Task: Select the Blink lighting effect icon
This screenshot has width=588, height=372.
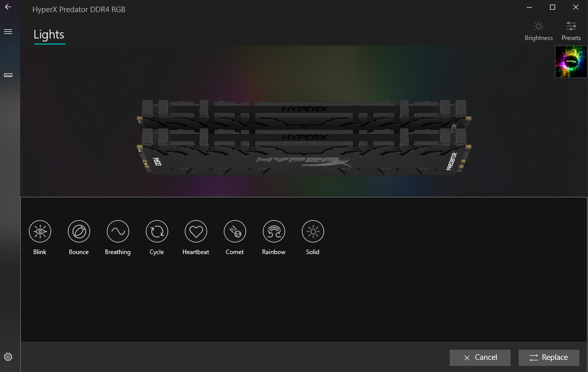Action: pyautogui.click(x=40, y=231)
